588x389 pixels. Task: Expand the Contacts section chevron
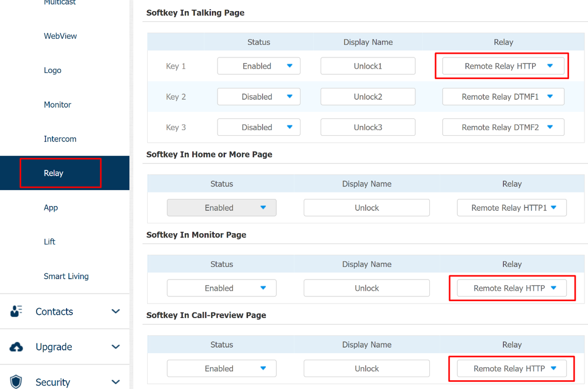click(116, 311)
